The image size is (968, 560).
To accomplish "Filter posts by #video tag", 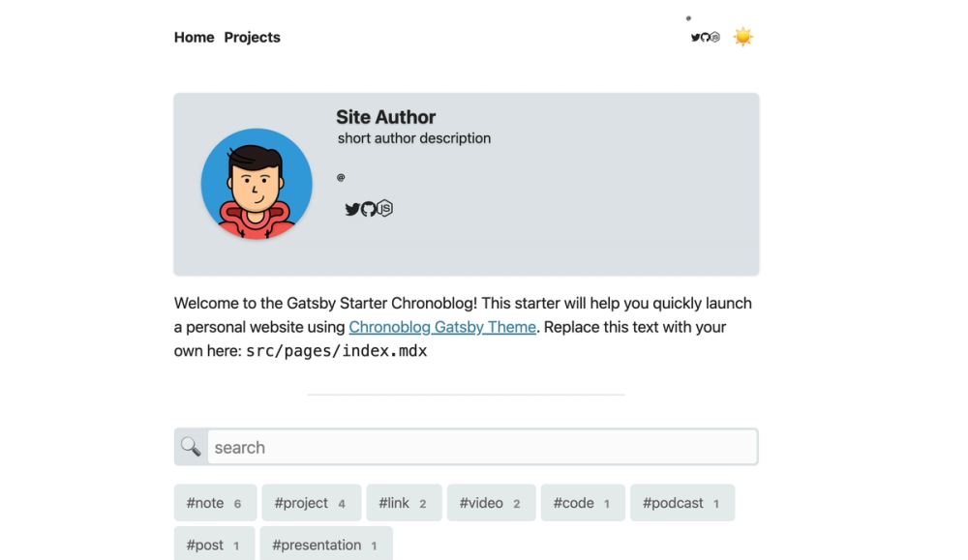I will point(491,503).
